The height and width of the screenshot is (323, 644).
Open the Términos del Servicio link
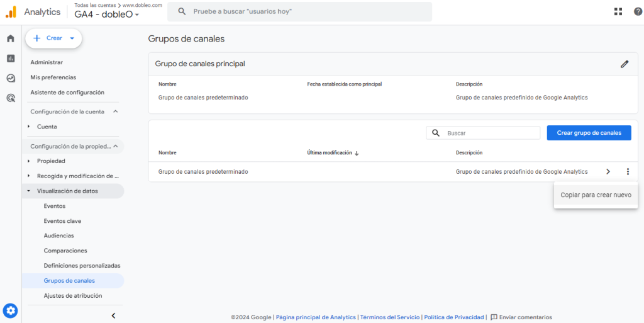tap(390, 317)
